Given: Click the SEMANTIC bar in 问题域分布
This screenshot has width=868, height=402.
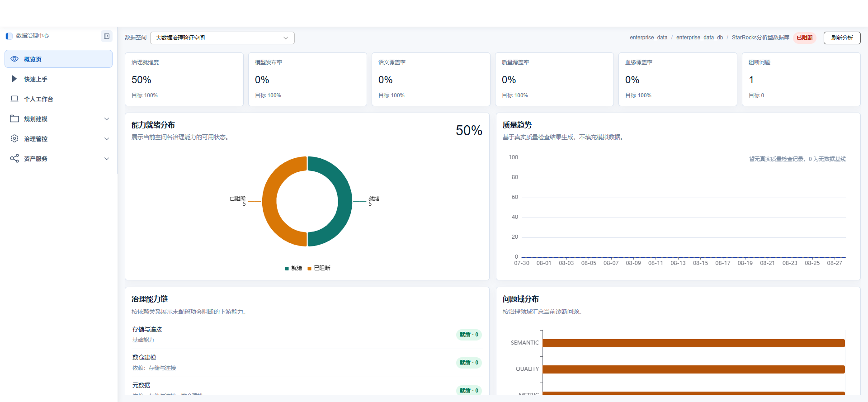Looking at the screenshot, I should tap(693, 343).
